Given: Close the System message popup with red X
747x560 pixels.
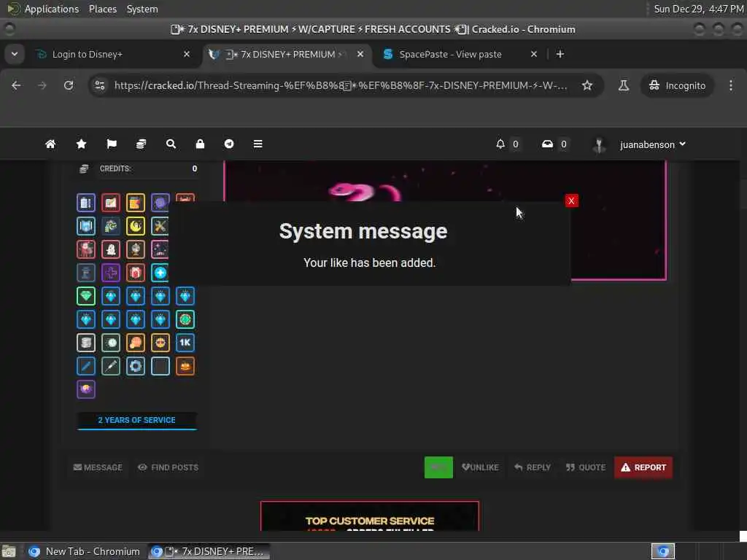Looking at the screenshot, I should pyautogui.click(x=571, y=201).
